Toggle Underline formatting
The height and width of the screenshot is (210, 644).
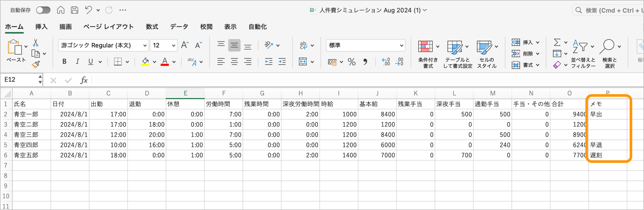click(x=91, y=62)
